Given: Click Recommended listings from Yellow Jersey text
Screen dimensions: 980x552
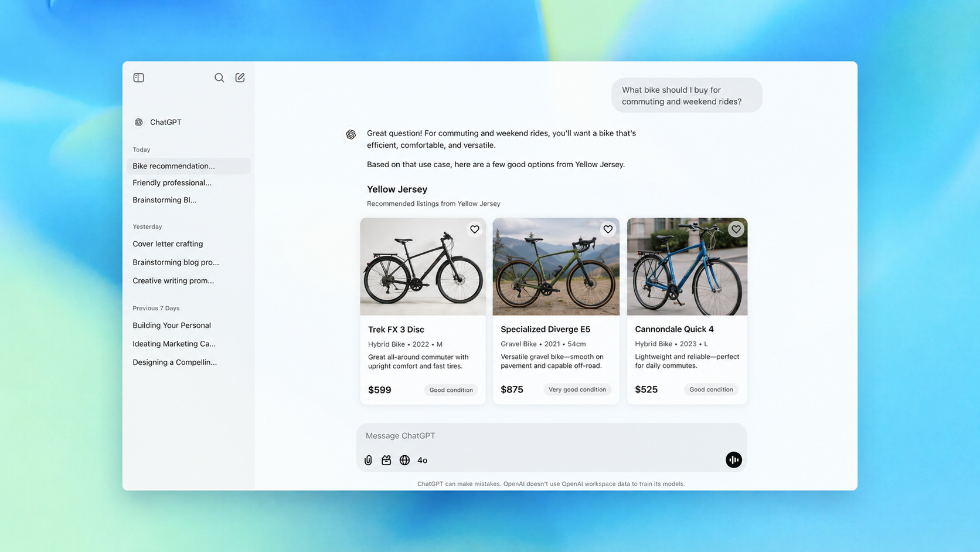Looking at the screenshot, I should (434, 204).
